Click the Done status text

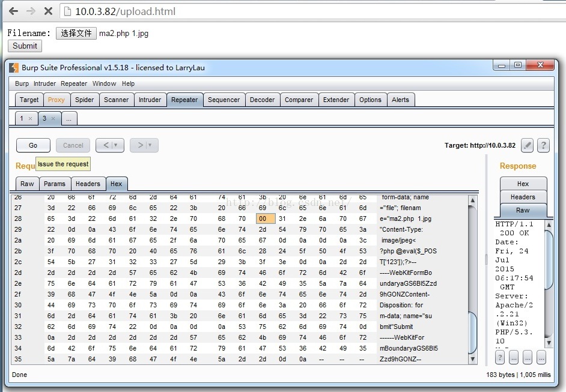point(19,375)
